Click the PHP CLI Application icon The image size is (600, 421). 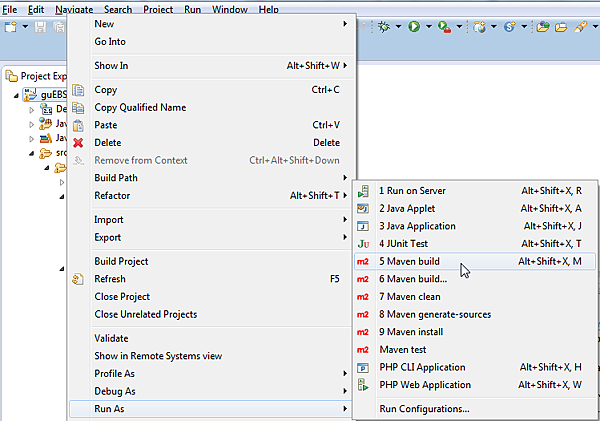363,367
